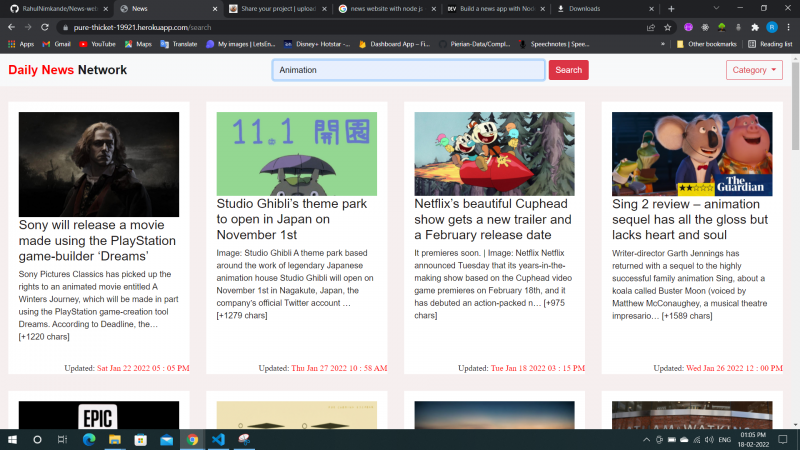Open the Sing 2 review headline
The width and height of the screenshot is (800, 450).
click(690, 219)
